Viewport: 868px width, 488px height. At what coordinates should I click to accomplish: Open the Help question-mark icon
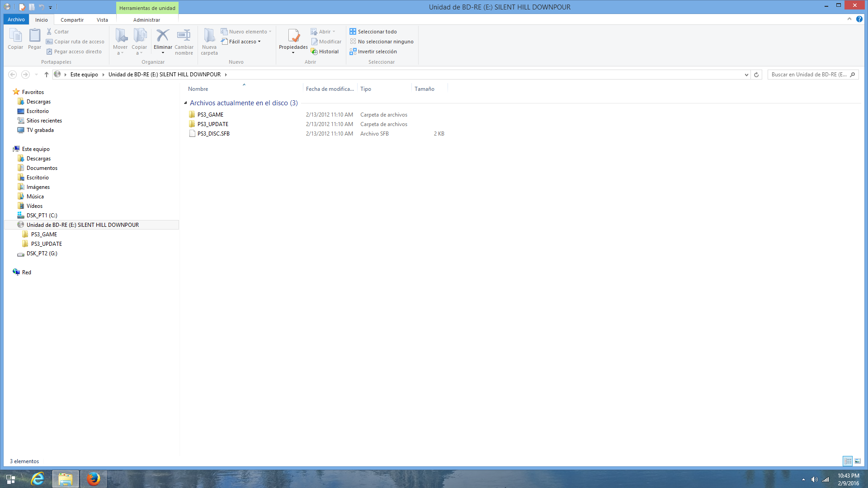(x=859, y=19)
